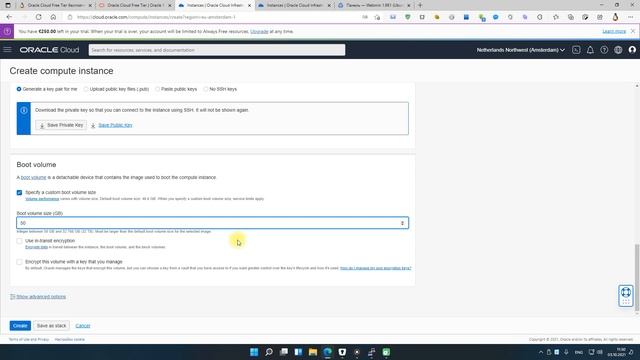Open the user profile avatar icon
Screen dimensions: 640x360
tap(632, 50)
